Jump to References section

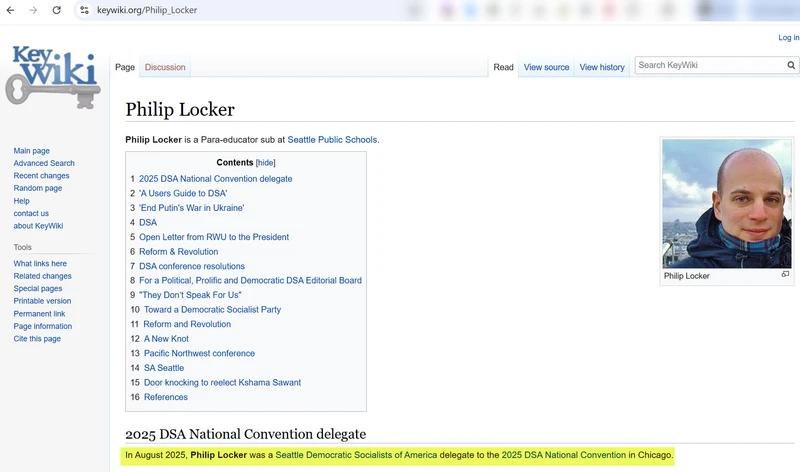(x=166, y=397)
